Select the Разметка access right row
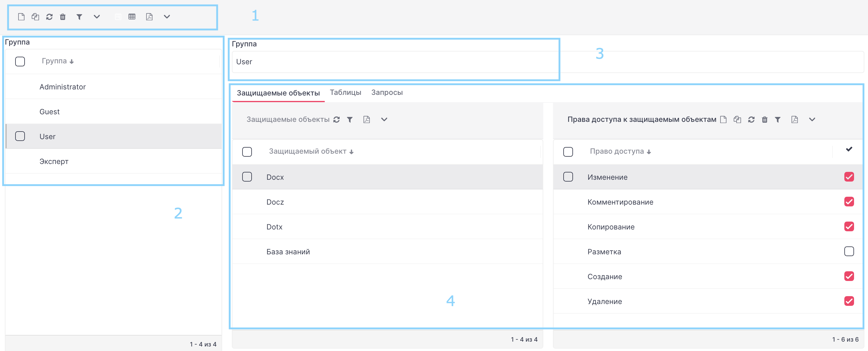Screen dimensions: 868x351 708,252
